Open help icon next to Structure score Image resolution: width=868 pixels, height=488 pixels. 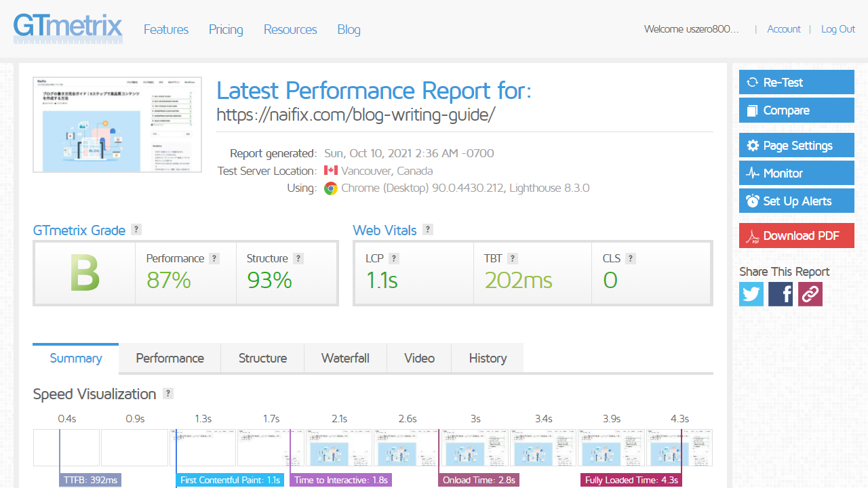298,258
